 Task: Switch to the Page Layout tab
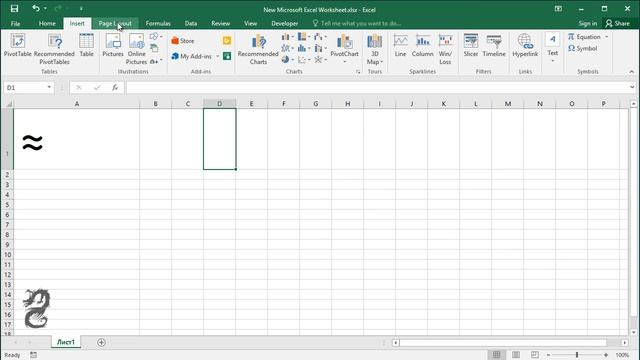[115, 24]
